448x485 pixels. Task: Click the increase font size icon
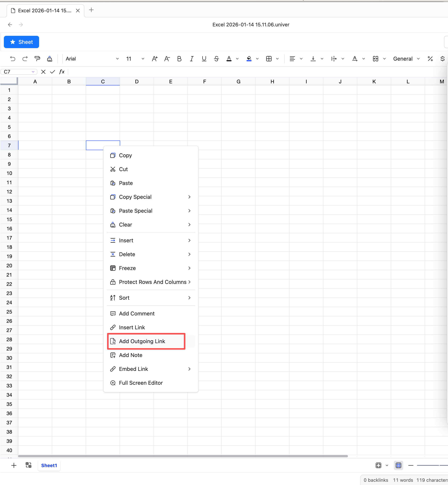(x=155, y=59)
